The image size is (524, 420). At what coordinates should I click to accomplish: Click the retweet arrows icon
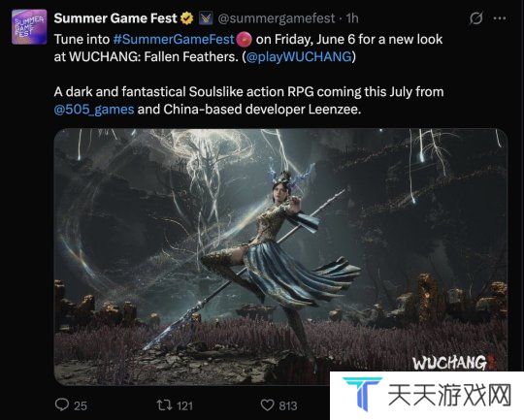pos(164,404)
